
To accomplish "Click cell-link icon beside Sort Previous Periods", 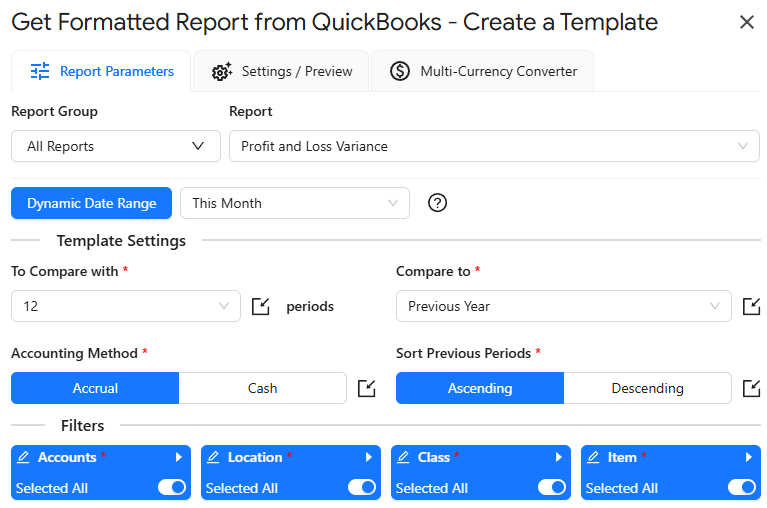I will coord(751,389).
